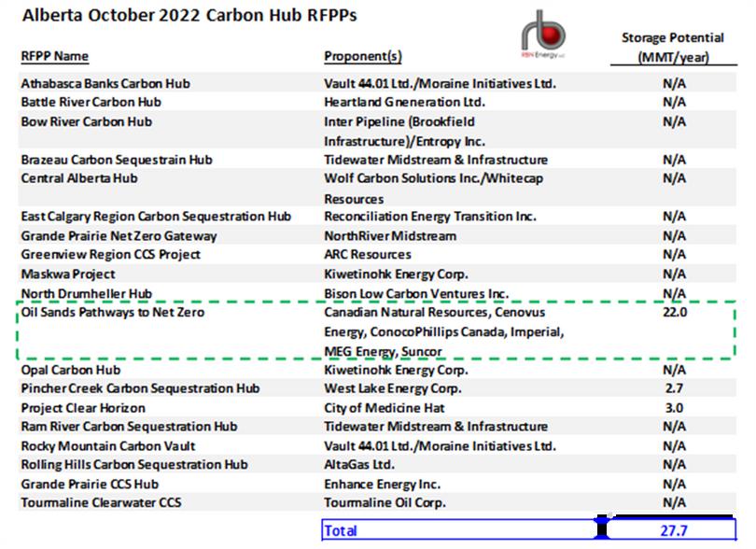Click the 'Proponent(s)' column header
Viewport: 756px width, 549px height.
[x=362, y=56]
